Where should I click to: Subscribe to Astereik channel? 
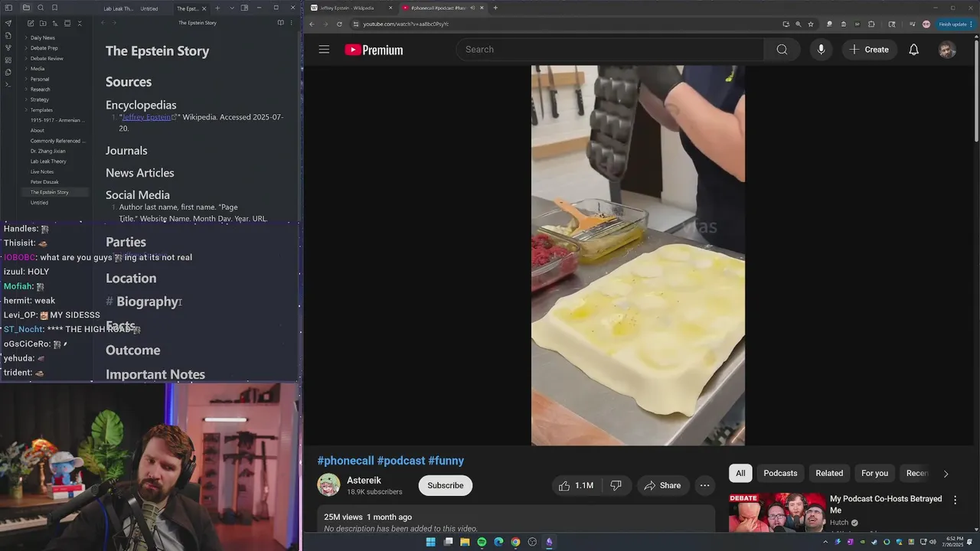[x=446, y=485]
